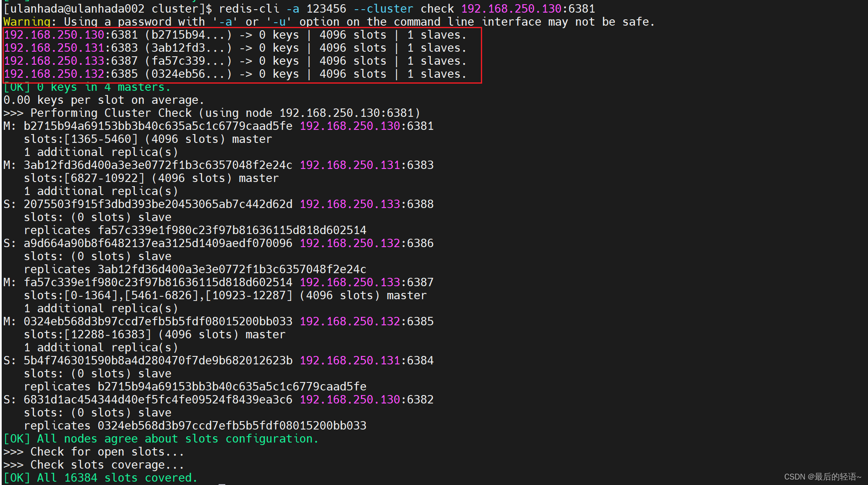
Task: Click master node ID b2715b94a69153bb3b40c635a5c1c6779caad5fe
Action: tap(158, 126)
